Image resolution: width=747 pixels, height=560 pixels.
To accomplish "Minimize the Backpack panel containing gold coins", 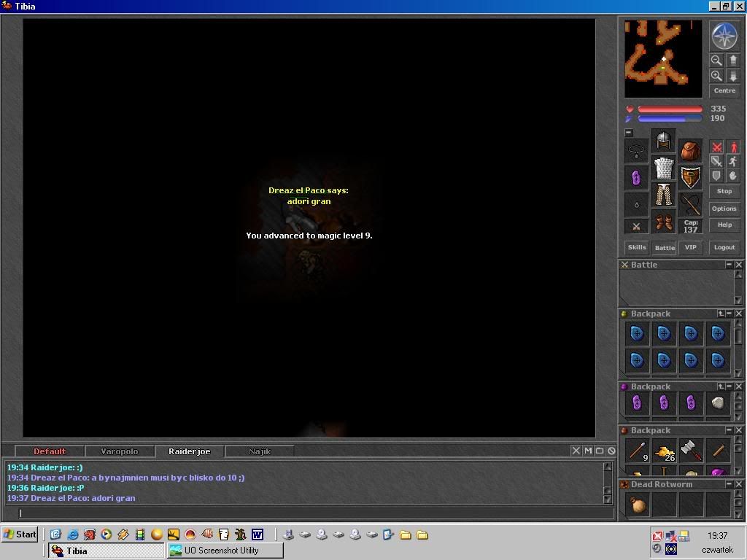I will tap(729, 430).
